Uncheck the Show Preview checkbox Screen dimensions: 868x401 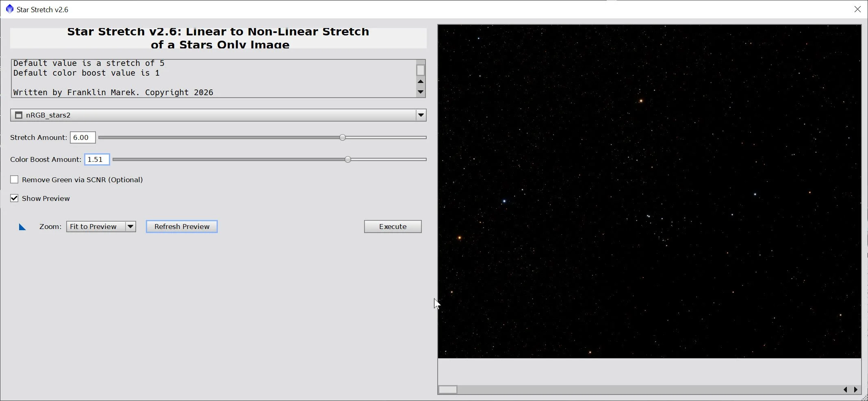14,198
